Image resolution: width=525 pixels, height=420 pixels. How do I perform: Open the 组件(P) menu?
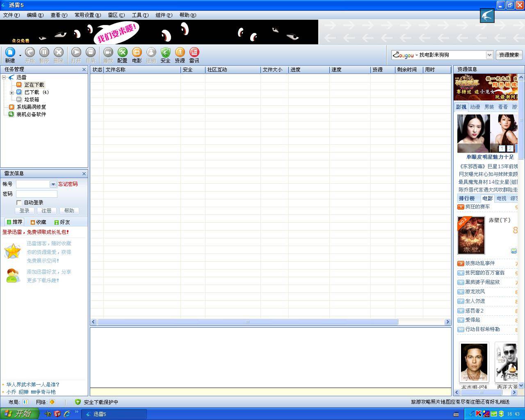(164, 15)
